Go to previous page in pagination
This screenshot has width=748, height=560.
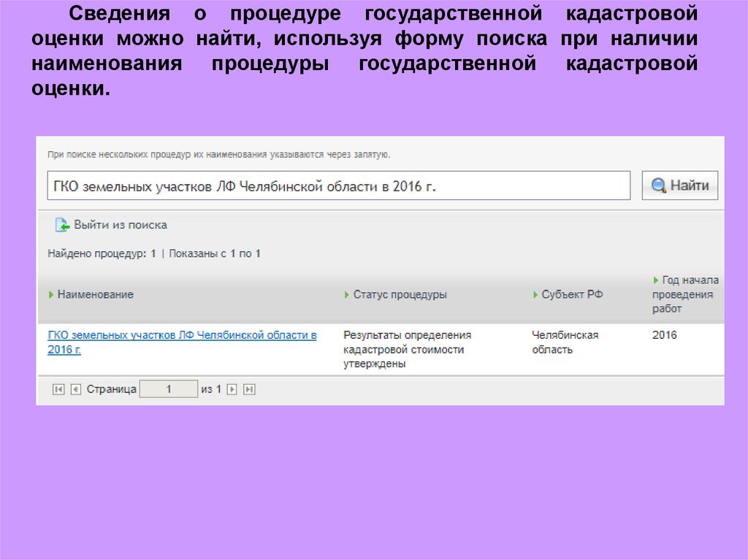pyautogui.click(x=75, y=390)
